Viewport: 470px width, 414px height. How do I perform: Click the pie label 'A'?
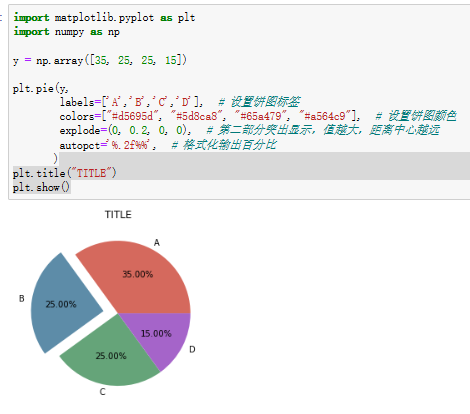(x=157, y=243)
